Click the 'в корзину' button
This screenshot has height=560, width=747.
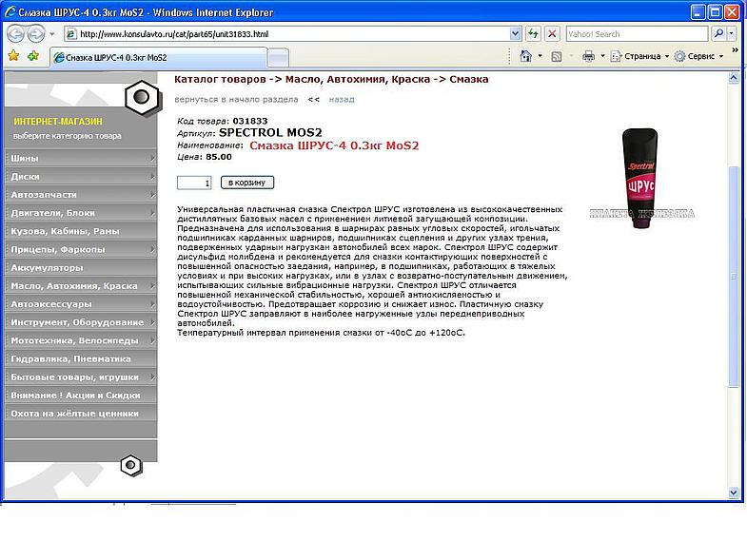click(x=246, y=183)
